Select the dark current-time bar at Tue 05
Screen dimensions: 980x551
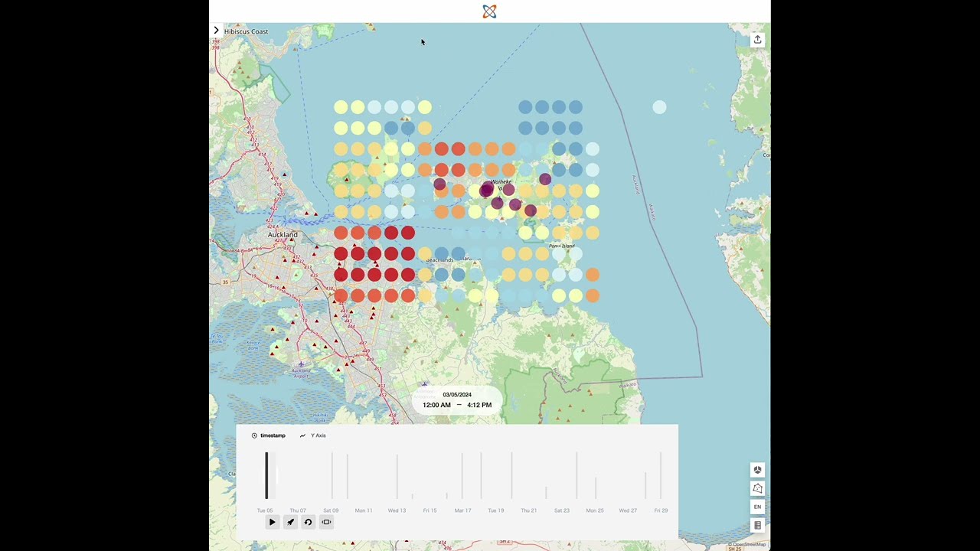[266, 475]
